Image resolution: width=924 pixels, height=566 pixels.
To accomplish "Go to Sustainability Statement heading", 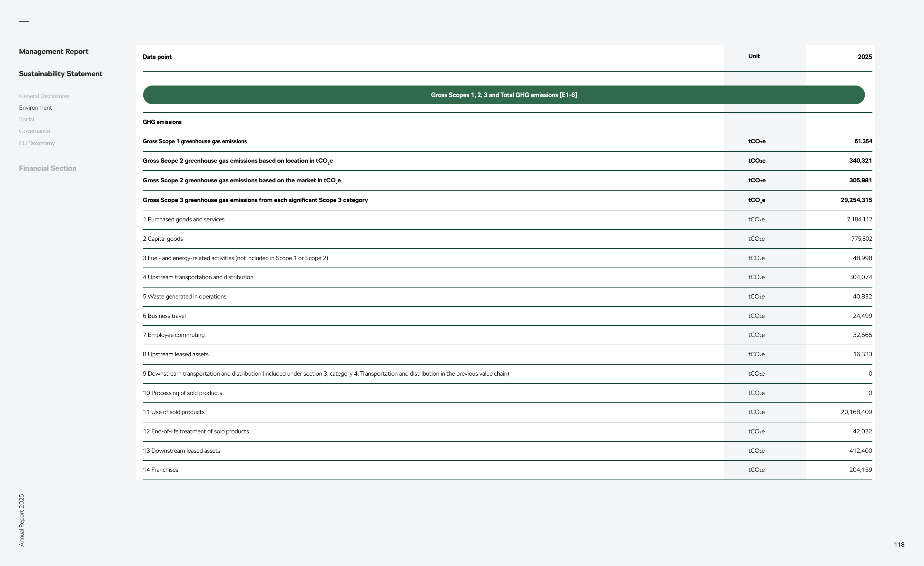I will pos(61,74).
